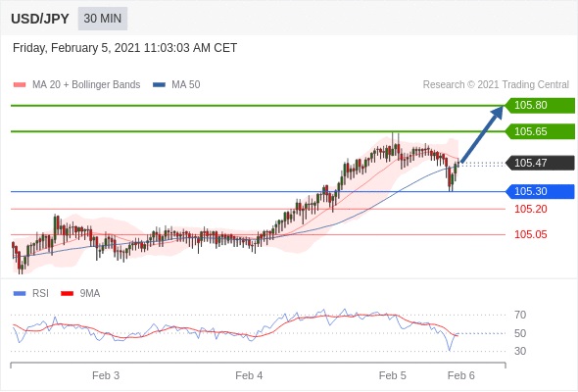The width and height of the screenshot is (578, 392).
Task: Click the 105.20 red support level
Action: 530,209
